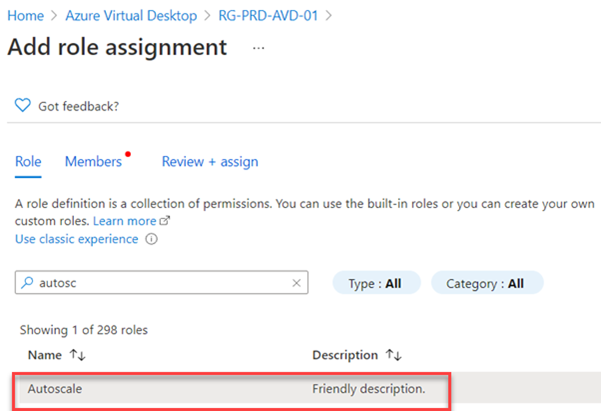Viewport: 601px width, 411px height.
Task: Click the Description column header
Action: point(345,355)
